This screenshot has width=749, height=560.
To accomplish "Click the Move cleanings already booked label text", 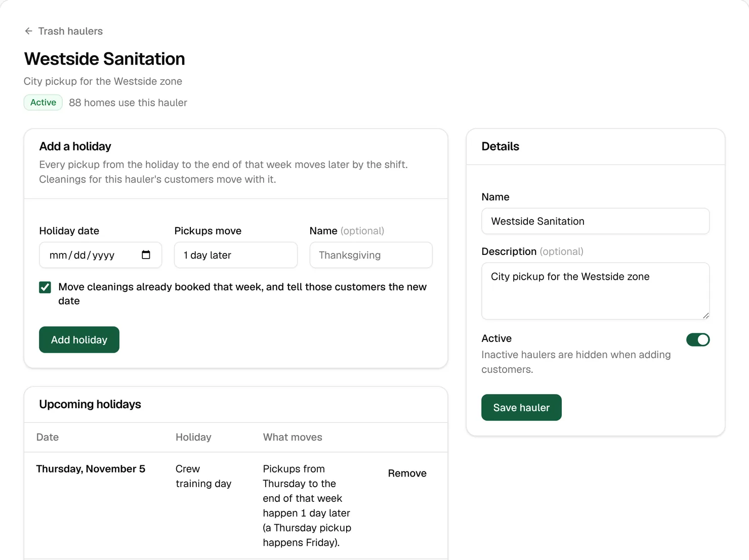I will [242, 294].
